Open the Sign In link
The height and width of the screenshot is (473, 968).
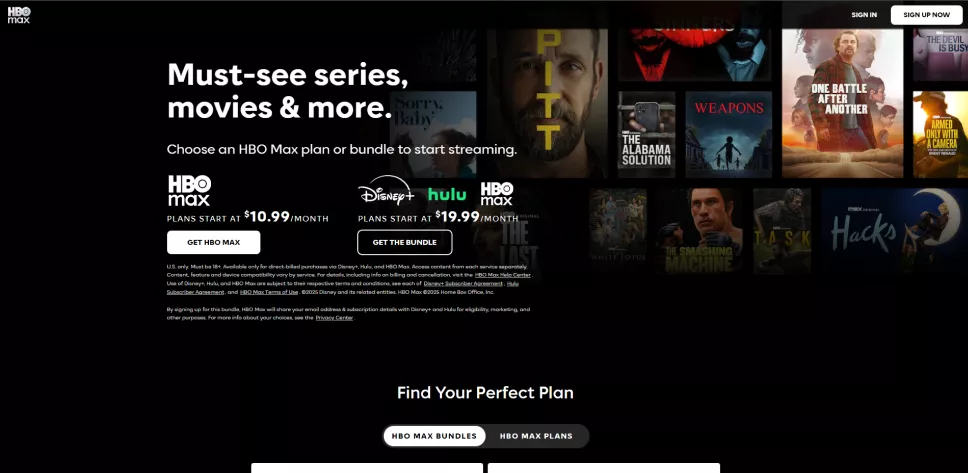[x=864, y=15]
